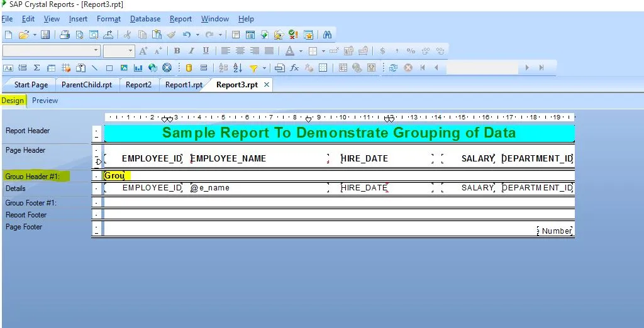This screenshot has width=644, height=328.
Task: Click the Copy icon
Action: pyautogui.click(x=142, y=35)
